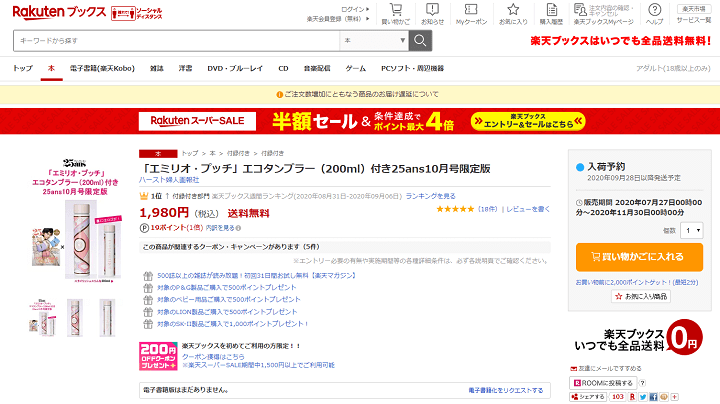Share on Twitter icon
The height and width of the screenshot is (404, 720).
642,397
